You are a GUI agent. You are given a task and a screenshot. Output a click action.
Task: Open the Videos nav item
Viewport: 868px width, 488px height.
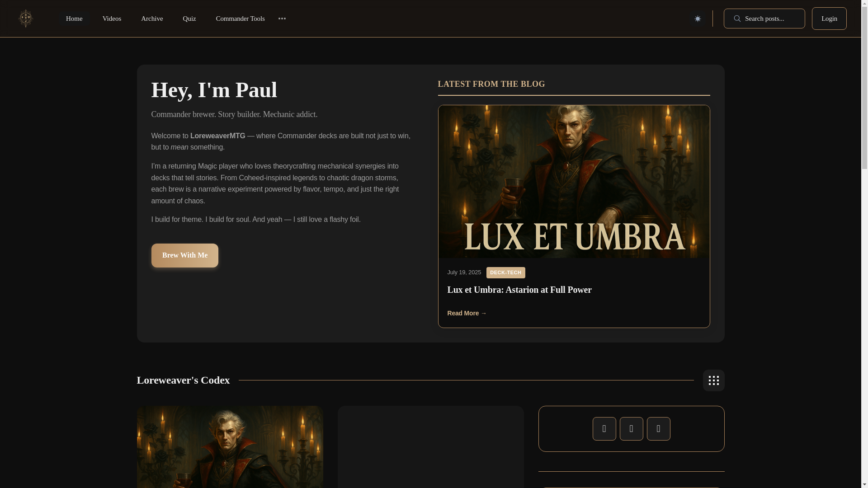pos(112,19)
